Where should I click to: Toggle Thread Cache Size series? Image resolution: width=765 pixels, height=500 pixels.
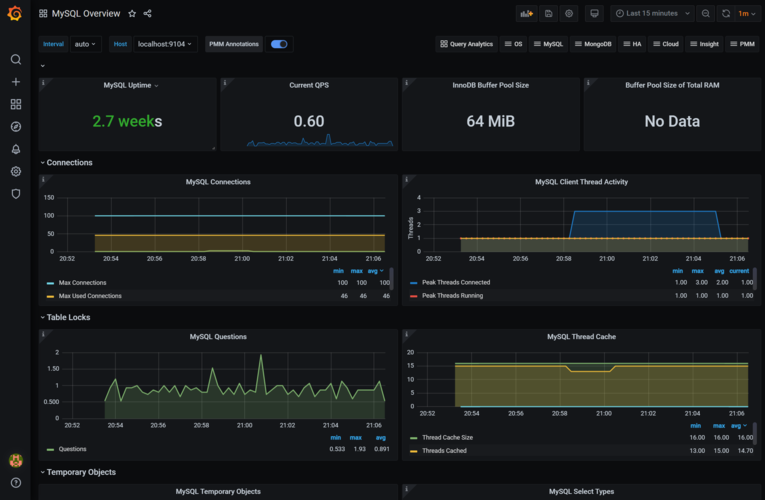[x=447, y=438]
